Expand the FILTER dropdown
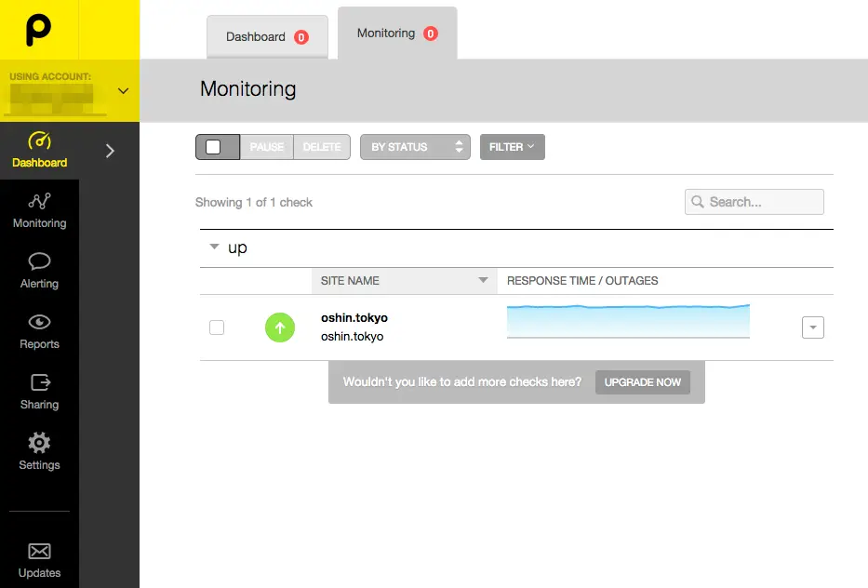The image size is (868, 588). click(512, 147)
